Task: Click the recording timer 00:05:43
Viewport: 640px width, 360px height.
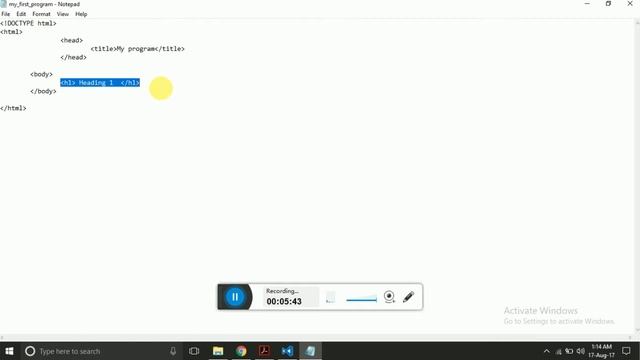Action: tap(284, 301)
